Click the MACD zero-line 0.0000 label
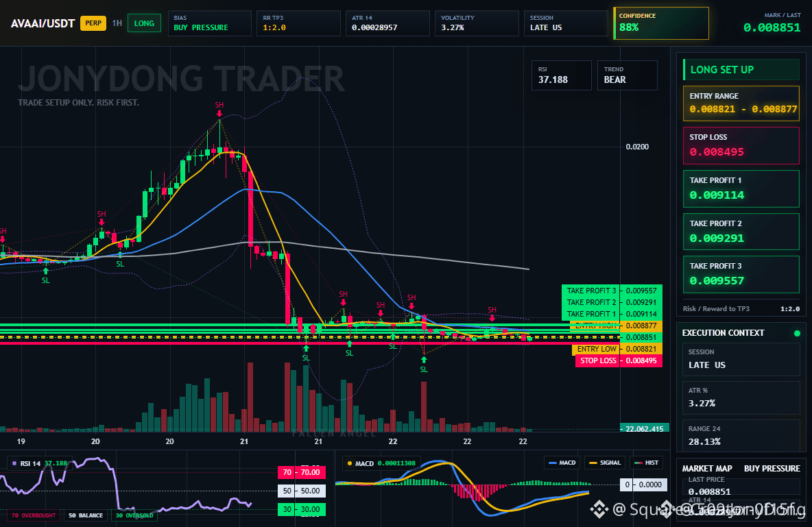 (643, 485)
